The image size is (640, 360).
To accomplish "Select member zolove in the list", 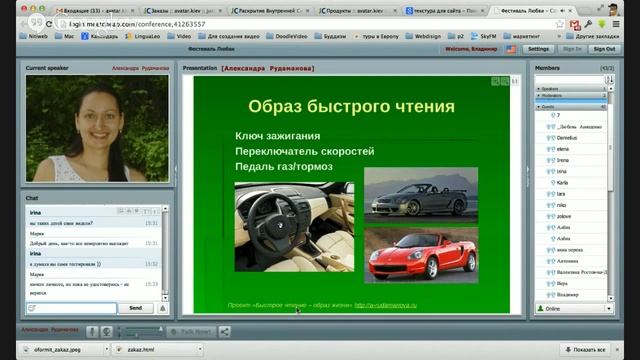I will [571, 216].
